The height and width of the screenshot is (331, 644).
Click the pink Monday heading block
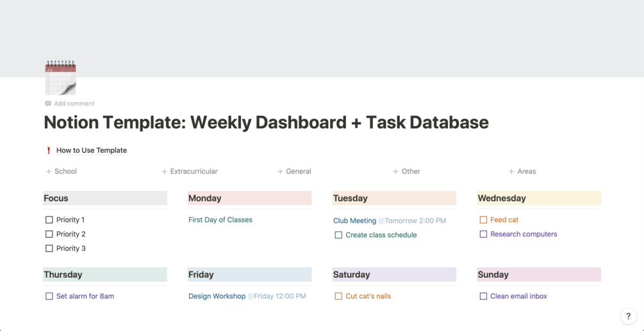(249, 198)
